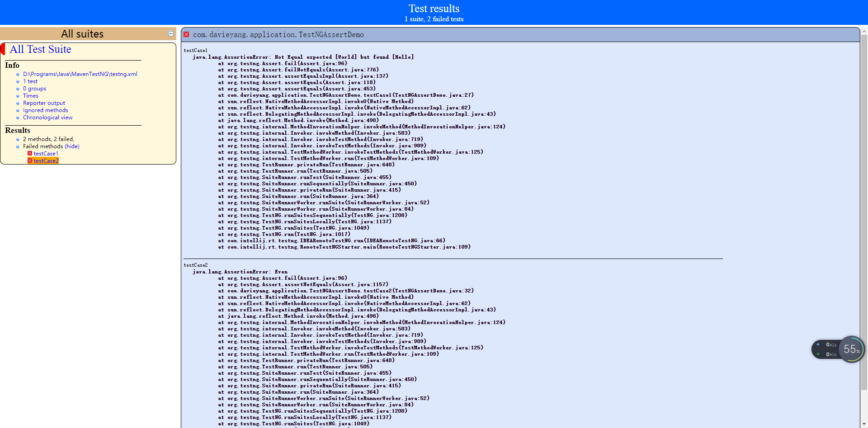Click the Assert.failNotEquals(Assert.java:776) line
This screenshot has height=428, width=868.
[x=298, y=70]
